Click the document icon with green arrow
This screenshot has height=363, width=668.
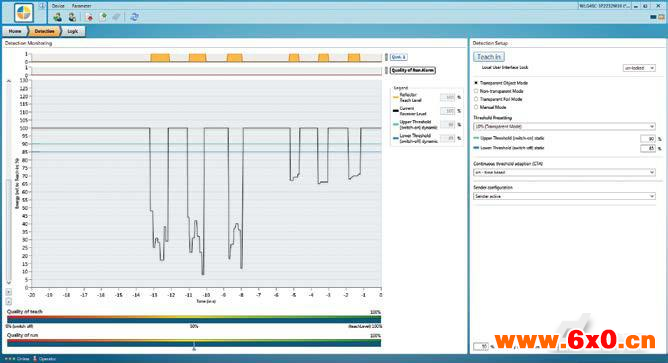pyautogui.click(x=103, y=17)
